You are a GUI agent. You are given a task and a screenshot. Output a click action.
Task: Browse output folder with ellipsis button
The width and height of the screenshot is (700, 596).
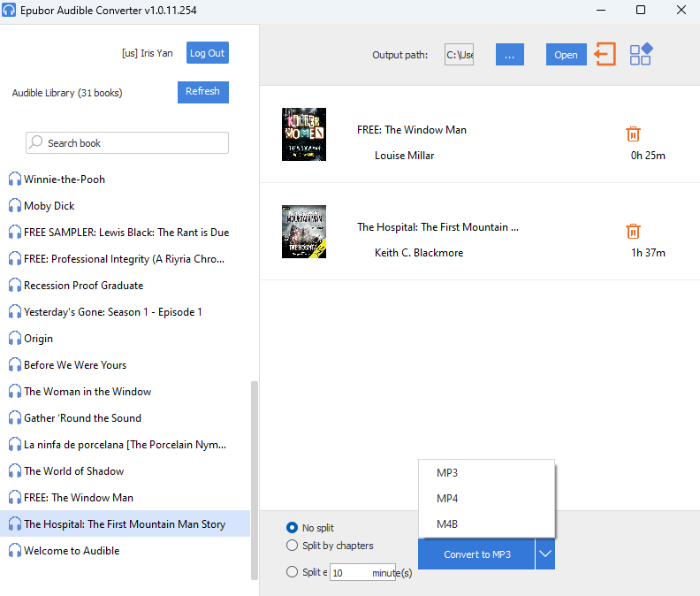(x=509, y=55)
